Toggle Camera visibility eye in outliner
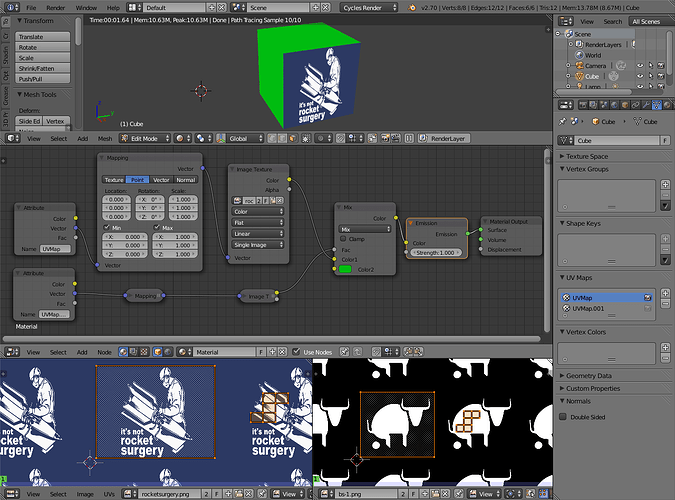The height and width of the screenshot is (500, 675). [640, 65]
